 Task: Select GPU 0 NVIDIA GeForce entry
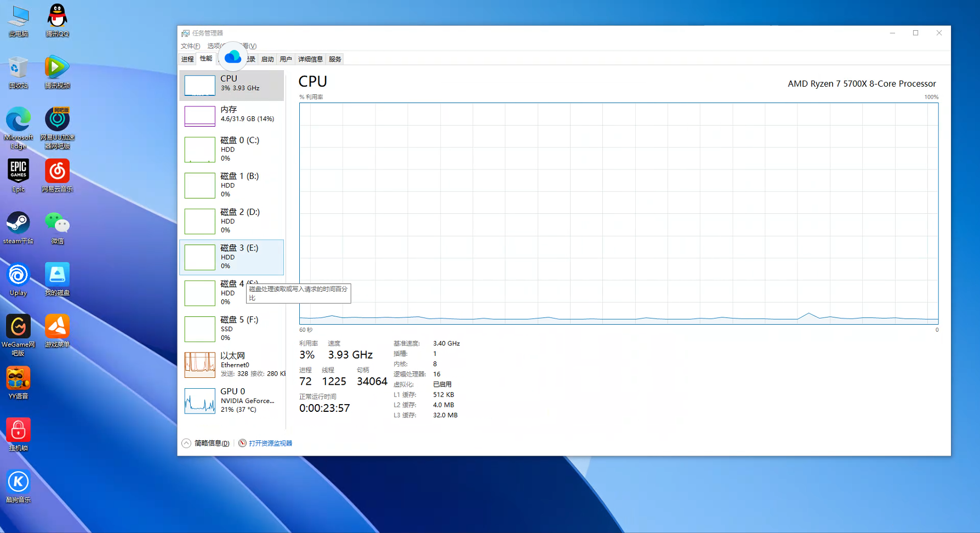click(231, 401)
